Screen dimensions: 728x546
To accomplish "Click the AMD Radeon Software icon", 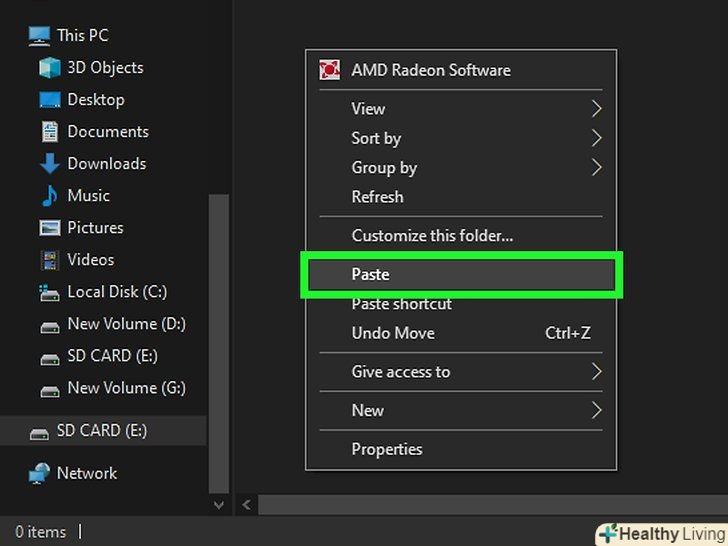I will [x=329, y=70].
